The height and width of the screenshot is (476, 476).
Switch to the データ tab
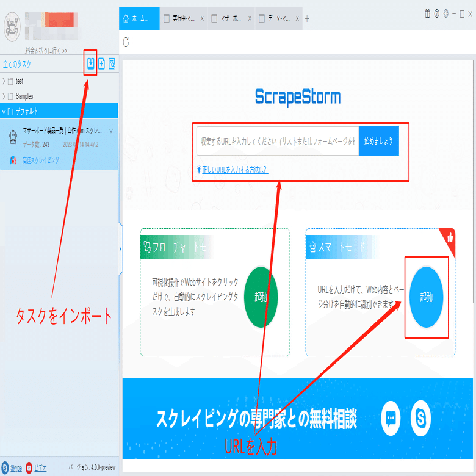pyautogui.click(x=279, y=18)
